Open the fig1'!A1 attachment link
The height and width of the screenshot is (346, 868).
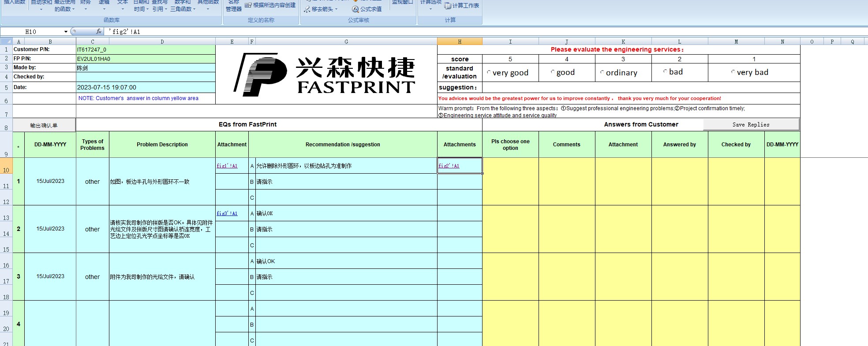(x=227, y=166)
